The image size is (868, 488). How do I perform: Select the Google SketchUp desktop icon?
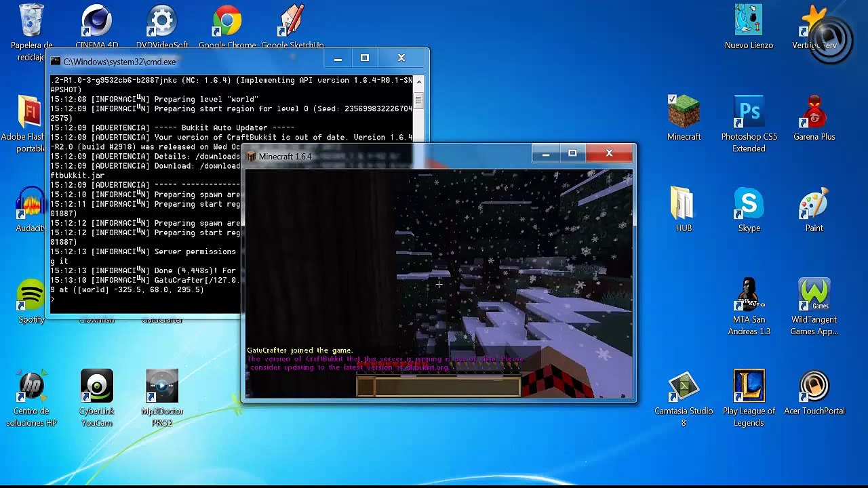click(292, 20)
